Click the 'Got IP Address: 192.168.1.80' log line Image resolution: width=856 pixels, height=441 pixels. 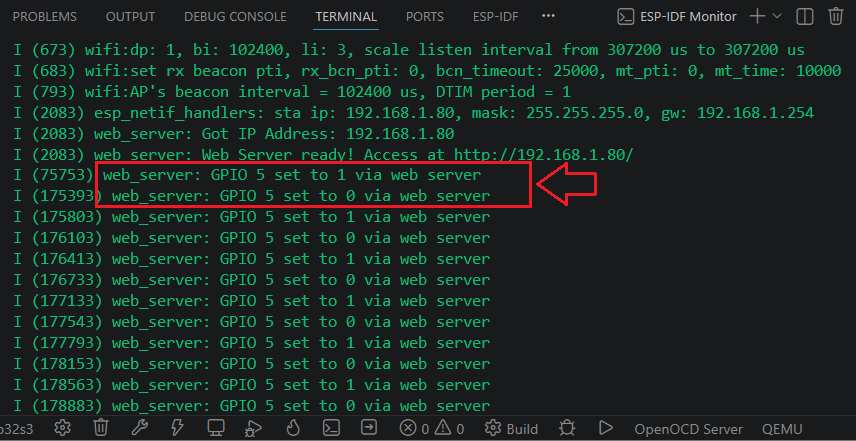234,134
